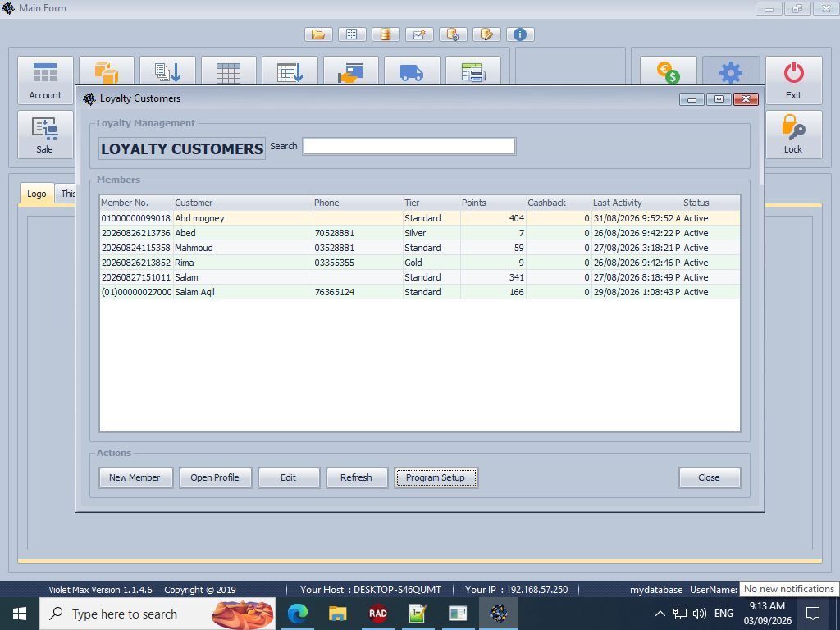
Task: Switch to the Logo tab
Action: pyautogui.click(x=36, y=194)
